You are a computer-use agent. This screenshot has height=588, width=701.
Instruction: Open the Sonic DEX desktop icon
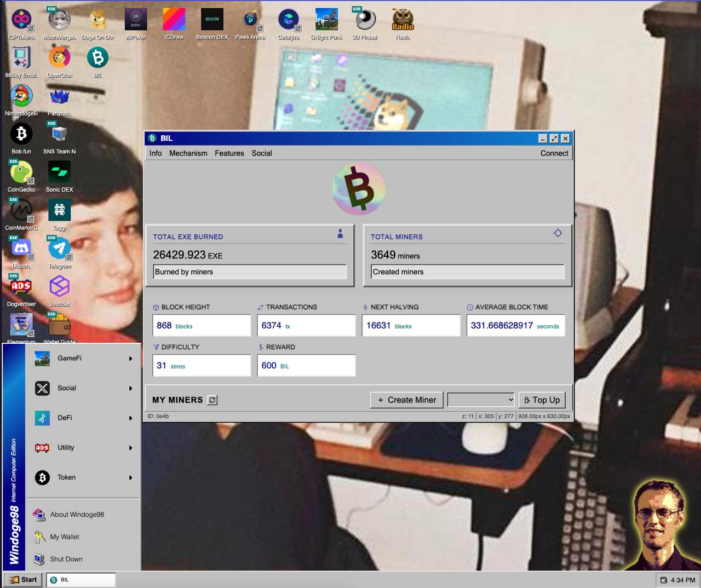59,172
